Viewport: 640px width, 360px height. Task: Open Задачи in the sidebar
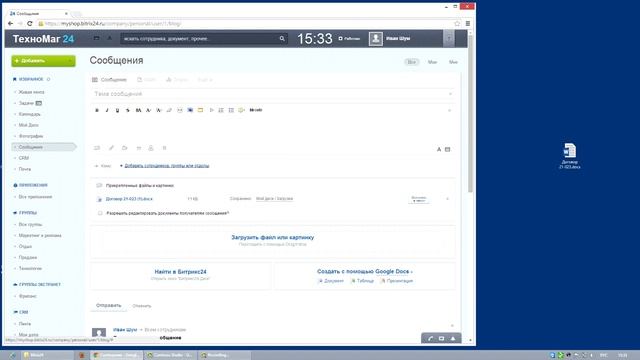pyautogui.click(x=26, y=103)
